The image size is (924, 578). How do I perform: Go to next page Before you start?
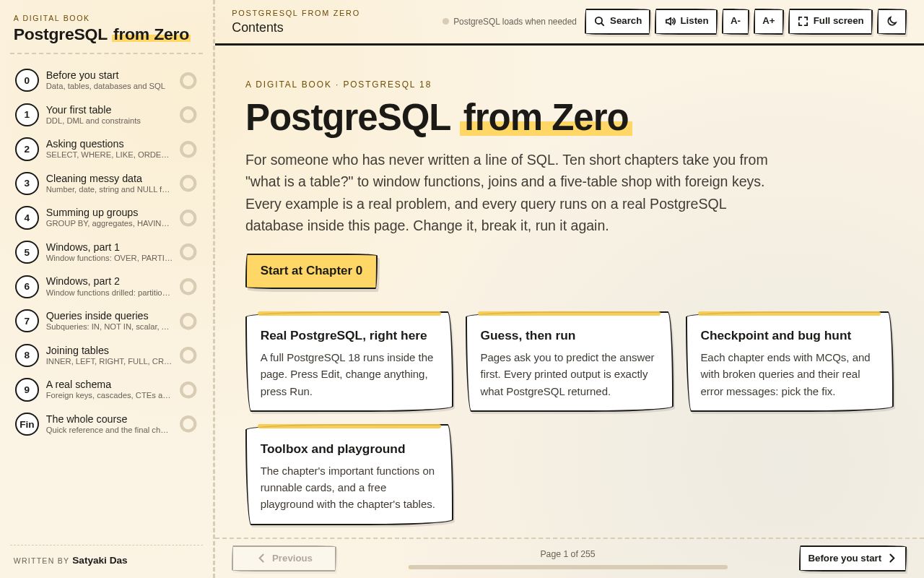click(853, 558)
